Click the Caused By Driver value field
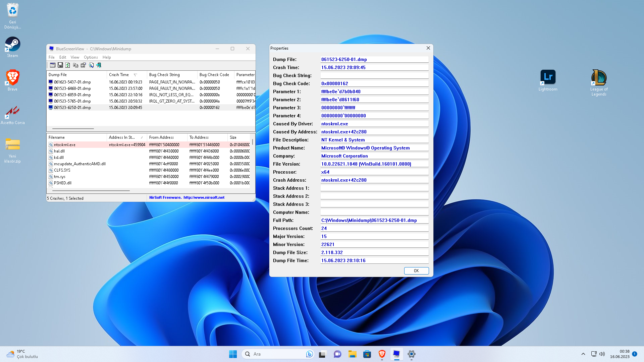Screen dimensions: 644x362 374,124
